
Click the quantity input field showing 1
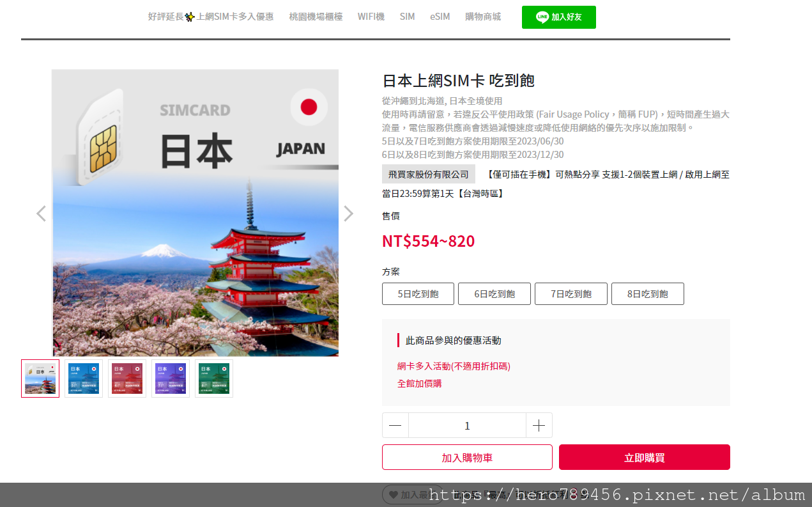click(x=467, y=426)
